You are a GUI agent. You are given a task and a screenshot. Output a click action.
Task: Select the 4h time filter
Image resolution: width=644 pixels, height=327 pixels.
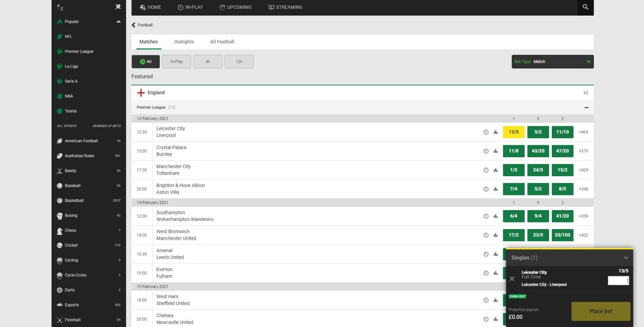coord(208,62)
